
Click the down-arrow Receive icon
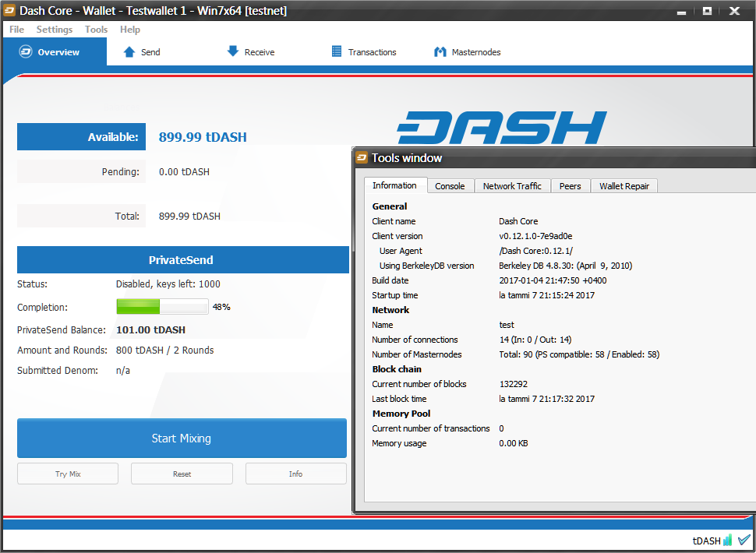pos(233,51)
